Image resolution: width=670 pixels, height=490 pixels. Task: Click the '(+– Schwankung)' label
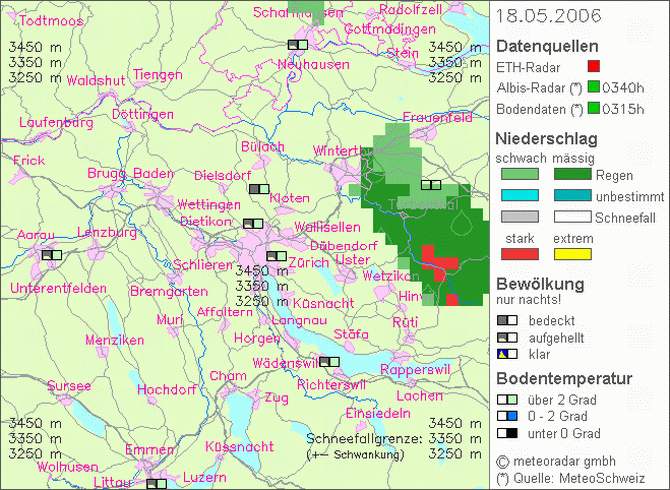point(356,455)
